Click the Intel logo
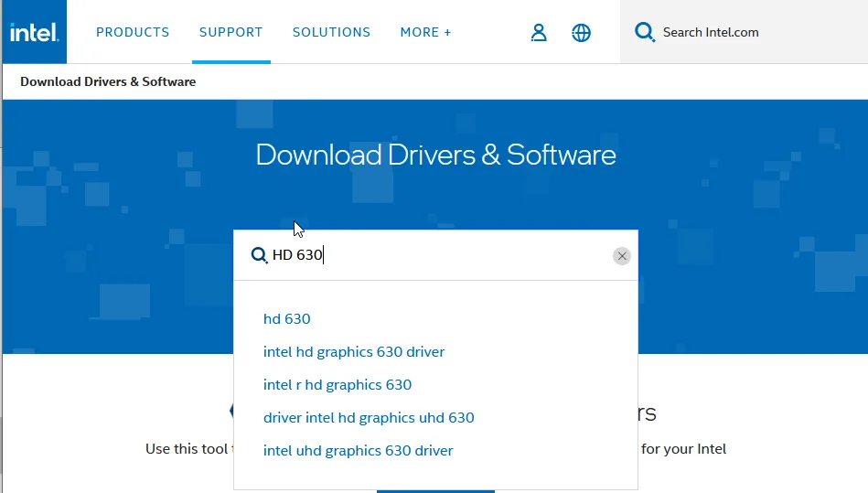Viewport: 868px width, 493px height. 35,32
